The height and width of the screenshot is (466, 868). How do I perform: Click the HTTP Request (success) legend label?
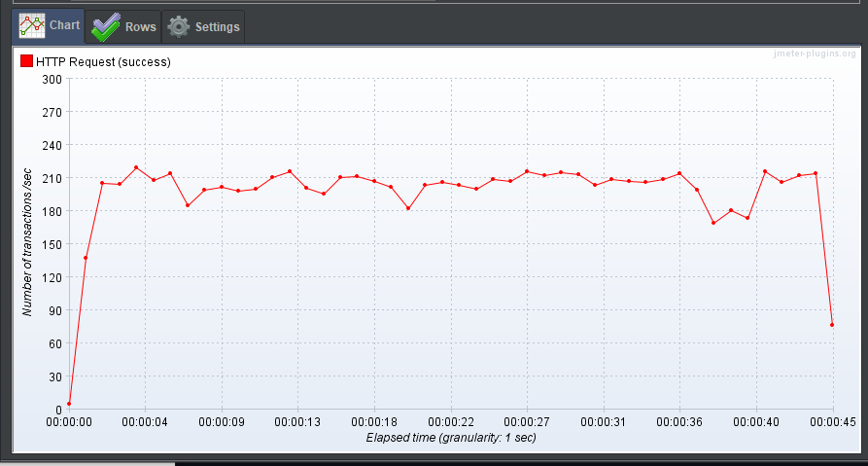(x=103, y=62)
